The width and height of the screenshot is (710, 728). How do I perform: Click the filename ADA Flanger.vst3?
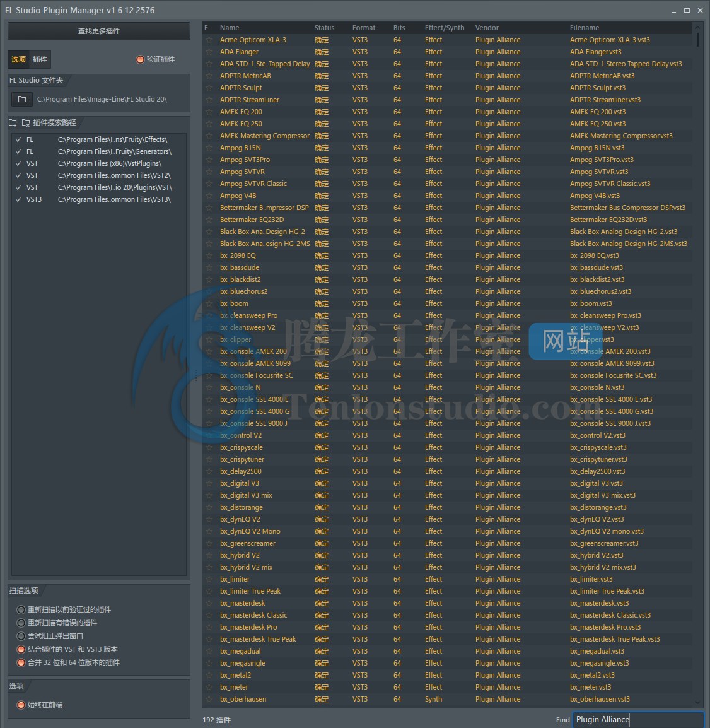pos(595,52)
